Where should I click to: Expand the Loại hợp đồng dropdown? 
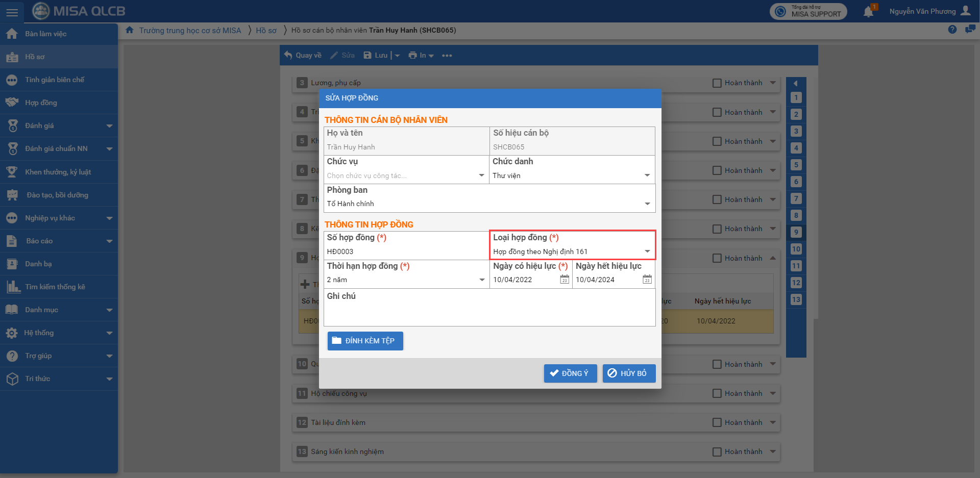pos(647,251)
